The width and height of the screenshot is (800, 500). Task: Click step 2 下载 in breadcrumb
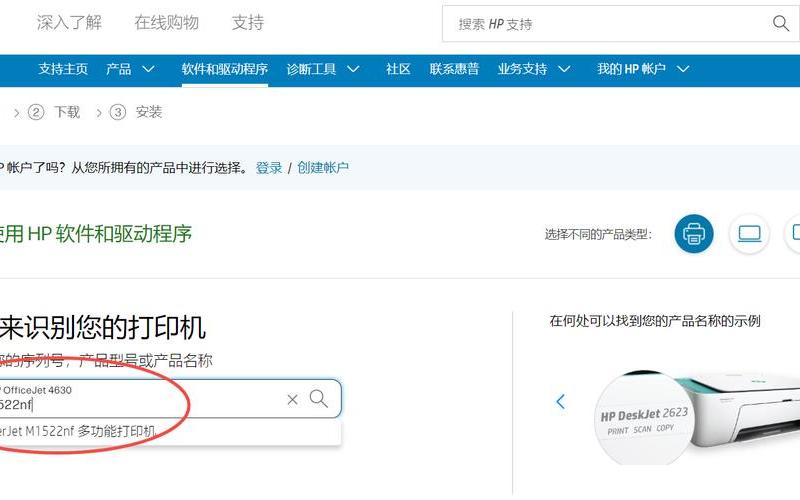point(54,112)
